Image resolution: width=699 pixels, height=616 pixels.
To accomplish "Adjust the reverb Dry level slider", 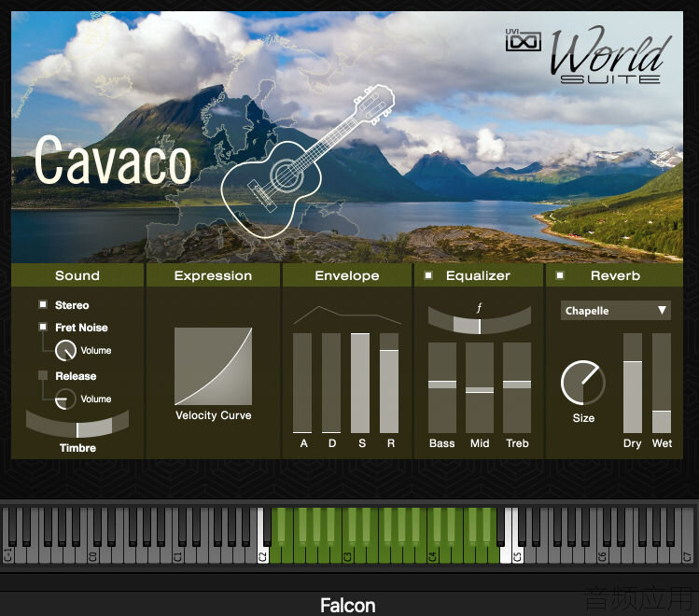I will coord(633,383).
